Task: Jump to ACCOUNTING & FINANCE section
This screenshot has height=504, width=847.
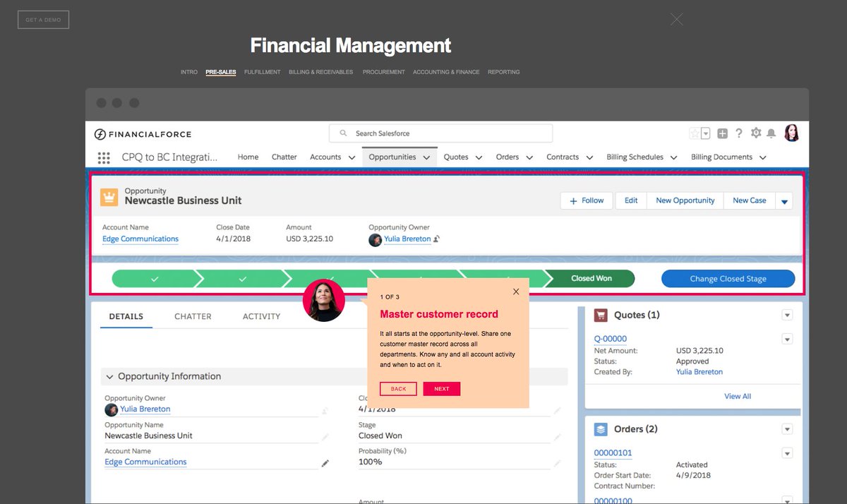Action: pos(446,72)
